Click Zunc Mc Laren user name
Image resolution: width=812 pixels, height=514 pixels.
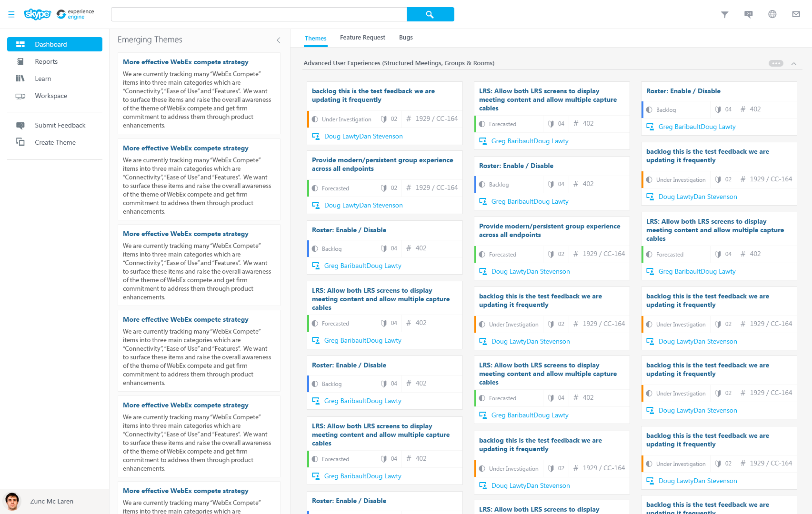pos(51,501)
